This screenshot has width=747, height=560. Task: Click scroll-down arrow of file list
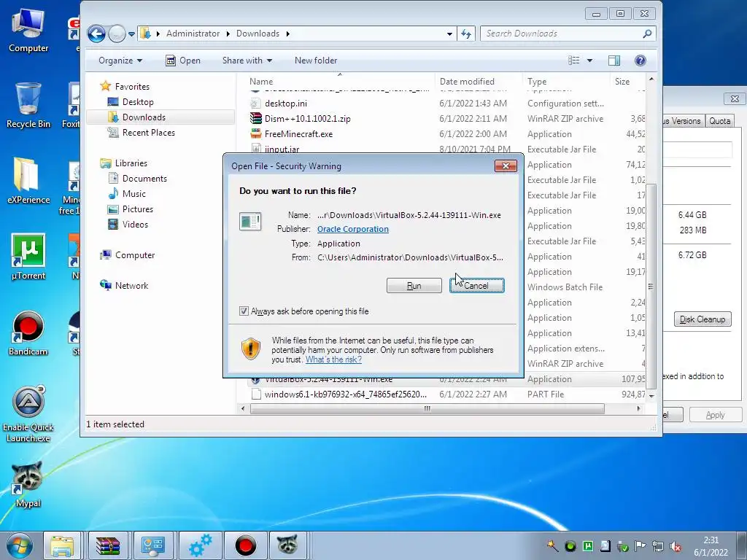click(651, 396)
